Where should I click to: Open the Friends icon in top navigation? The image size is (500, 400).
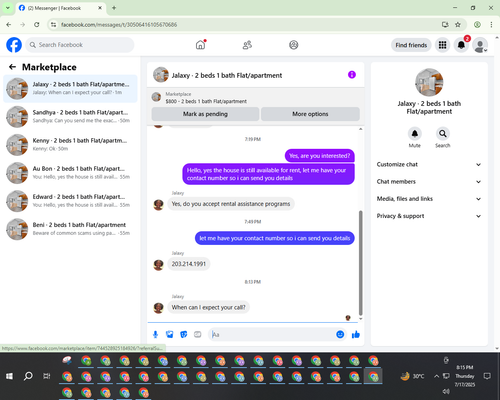pos(247,45)
